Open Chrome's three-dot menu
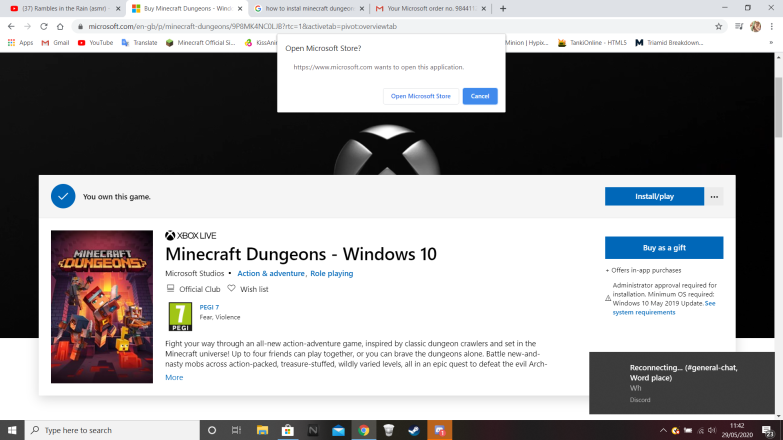This screenshot has width=783, height=440. coord(772,26)
